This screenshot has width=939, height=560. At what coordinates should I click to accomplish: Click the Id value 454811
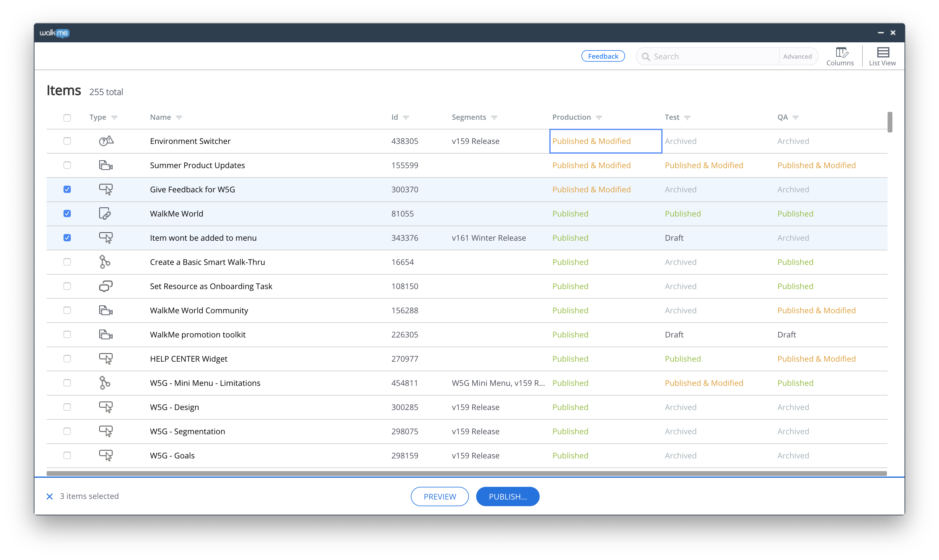[x=404, y=383]
